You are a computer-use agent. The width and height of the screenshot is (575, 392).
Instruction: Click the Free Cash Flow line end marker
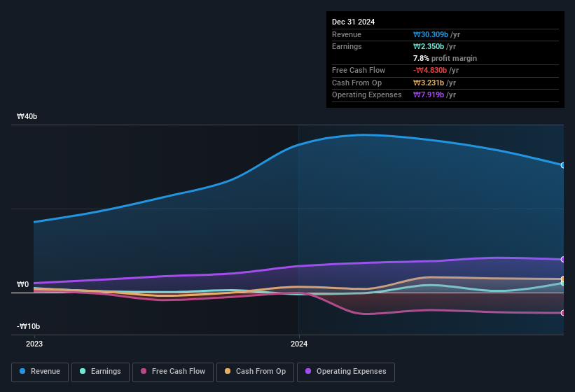click(x=563, y=313)
